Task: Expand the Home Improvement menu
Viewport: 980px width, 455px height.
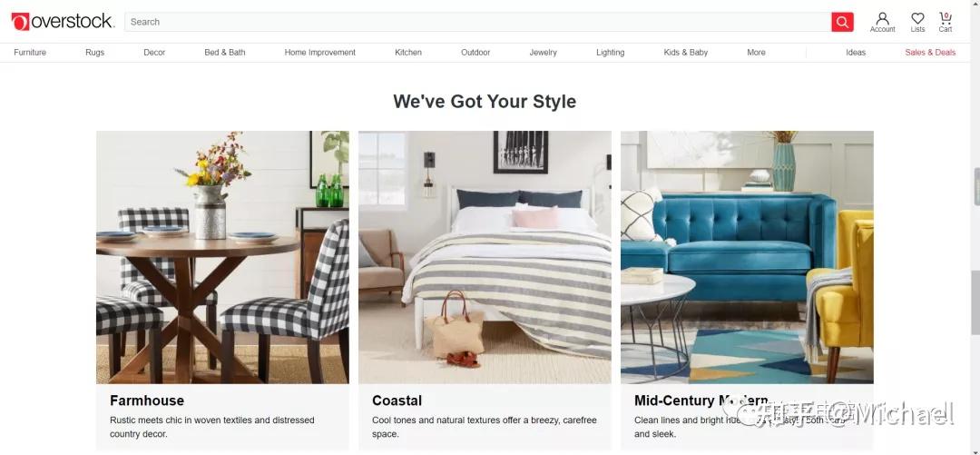Action: pos(320,53)
